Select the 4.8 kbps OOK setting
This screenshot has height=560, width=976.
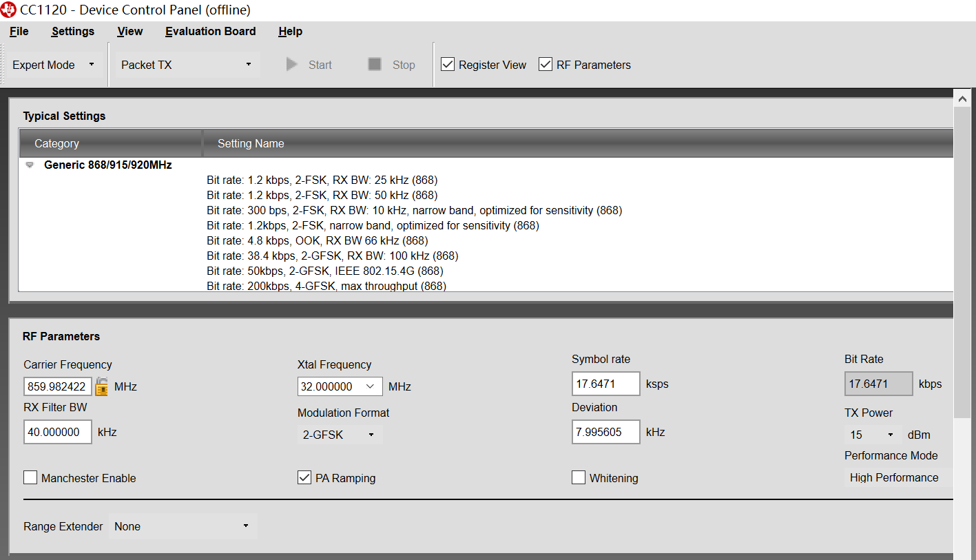point(318,241)
